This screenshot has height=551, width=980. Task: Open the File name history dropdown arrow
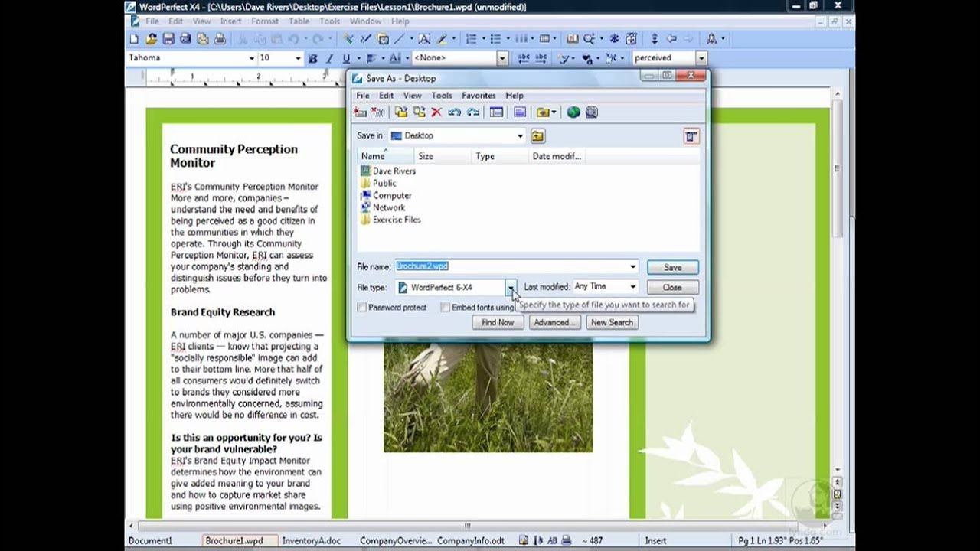point(632,267)
